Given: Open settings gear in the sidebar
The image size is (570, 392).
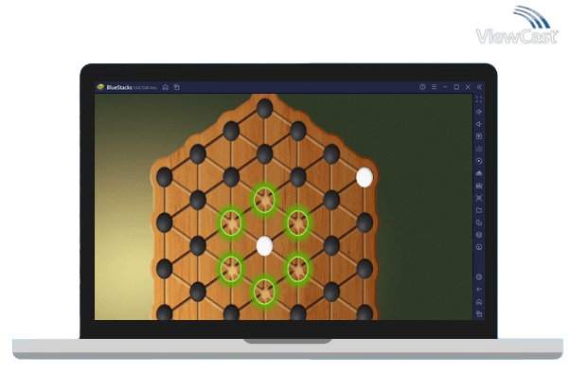Looking at the screenshot, I should (479, 277).
